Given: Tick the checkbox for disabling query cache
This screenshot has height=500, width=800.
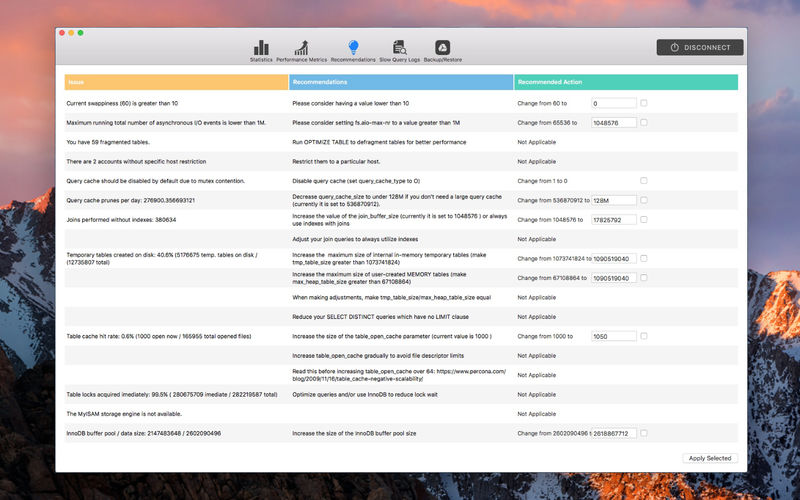Looking at the screenshot, I should (644, 181).
